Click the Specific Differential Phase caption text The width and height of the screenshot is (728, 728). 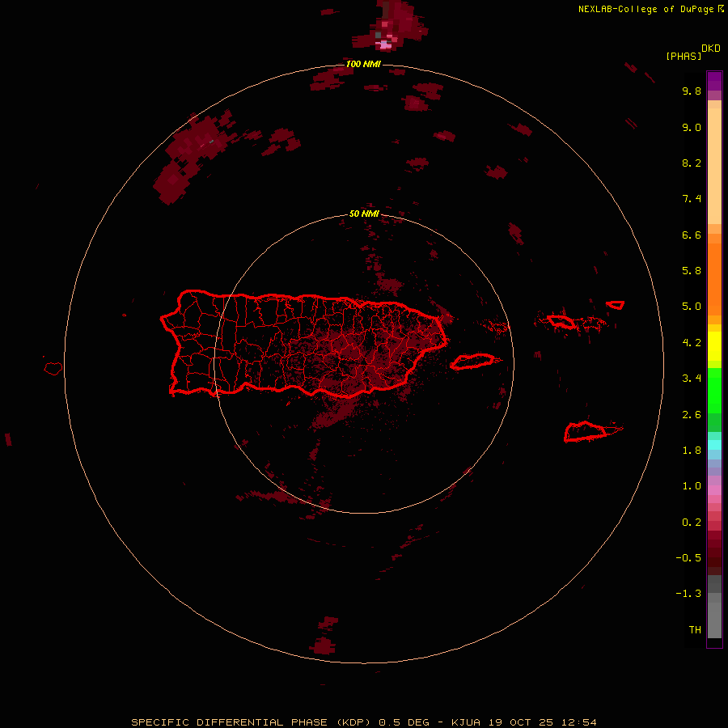(x=364, y=722)
